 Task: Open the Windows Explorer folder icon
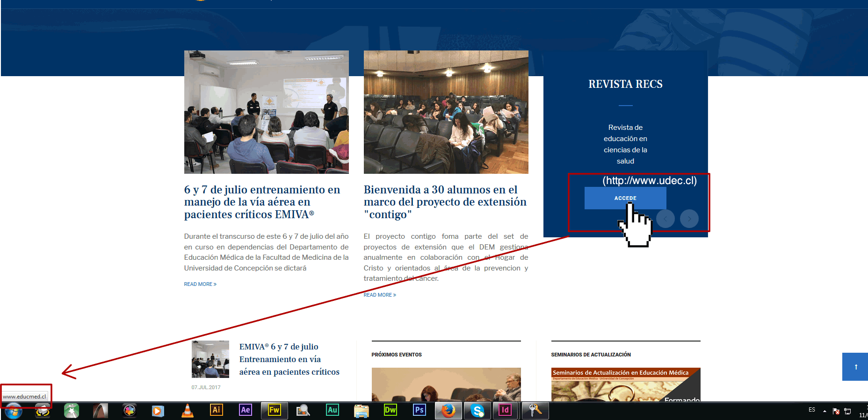point(361,410)
